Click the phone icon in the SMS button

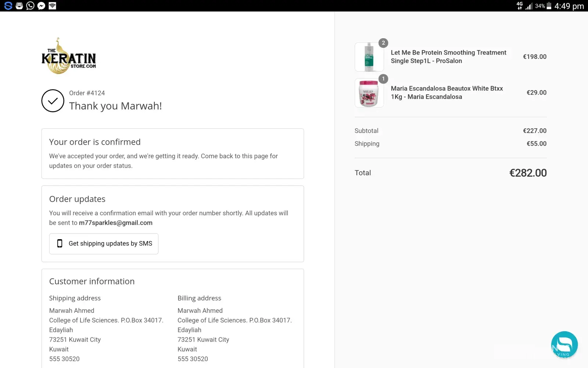point(60,244)
